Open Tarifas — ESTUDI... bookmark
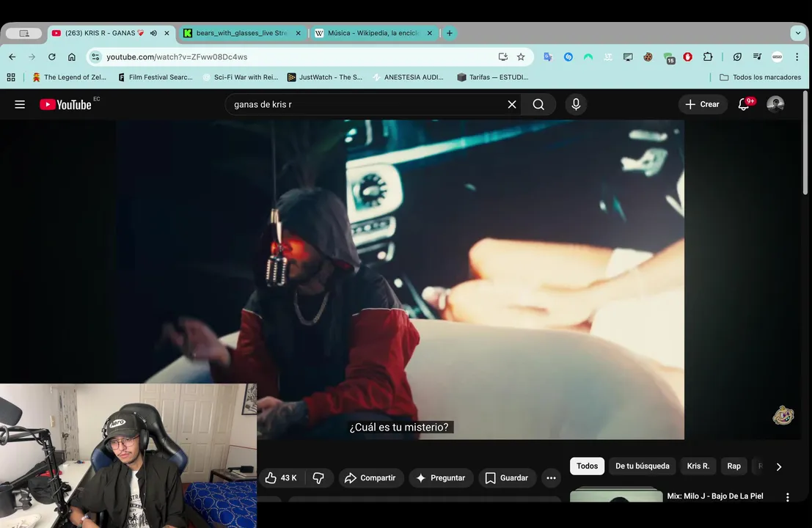 click(x=493, y=77)
